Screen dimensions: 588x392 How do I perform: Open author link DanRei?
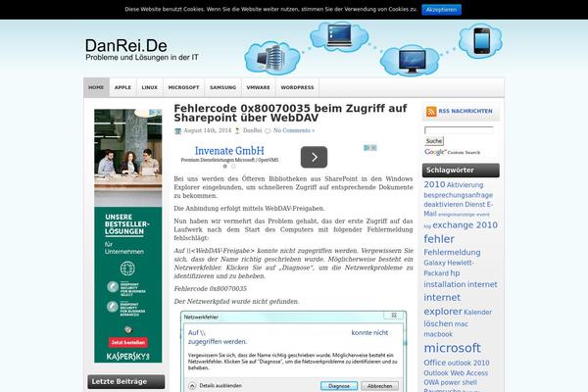[253, 130]
